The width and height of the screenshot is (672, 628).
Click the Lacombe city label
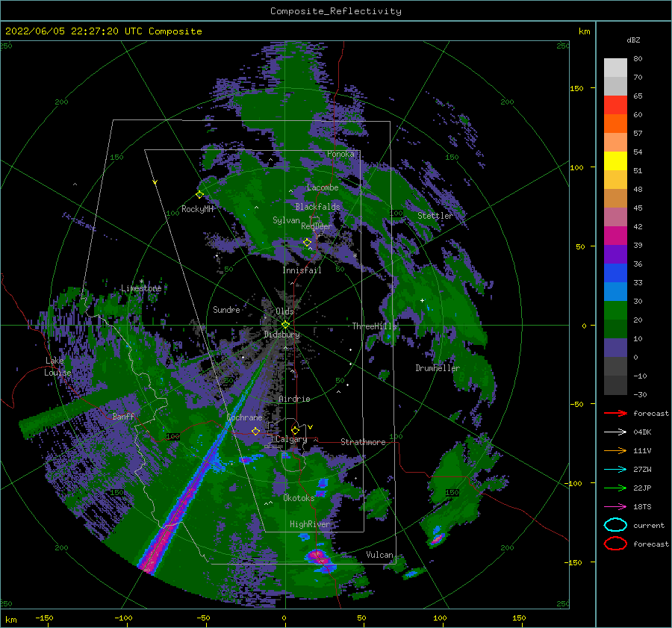coord(323,187)
